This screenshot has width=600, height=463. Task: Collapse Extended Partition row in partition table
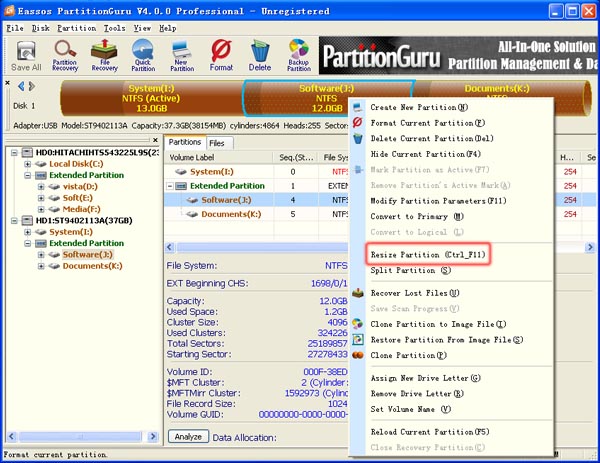click(170, 186)
